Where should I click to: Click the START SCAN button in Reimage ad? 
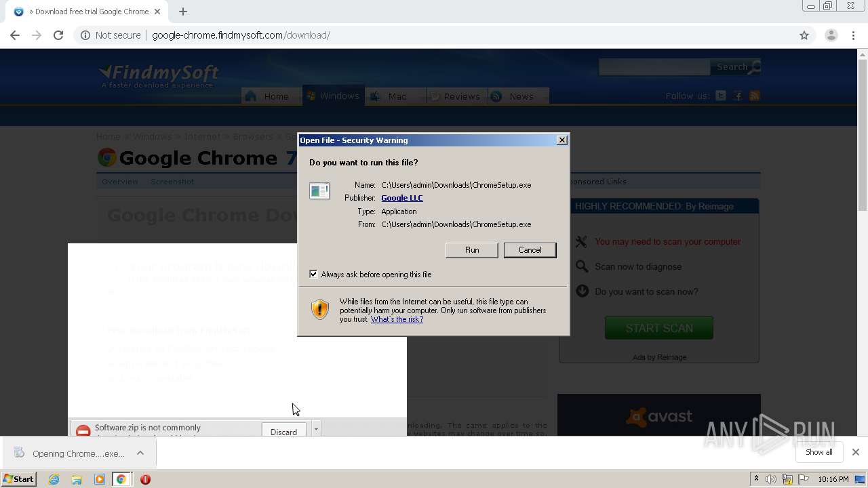(x=658, y=328)
